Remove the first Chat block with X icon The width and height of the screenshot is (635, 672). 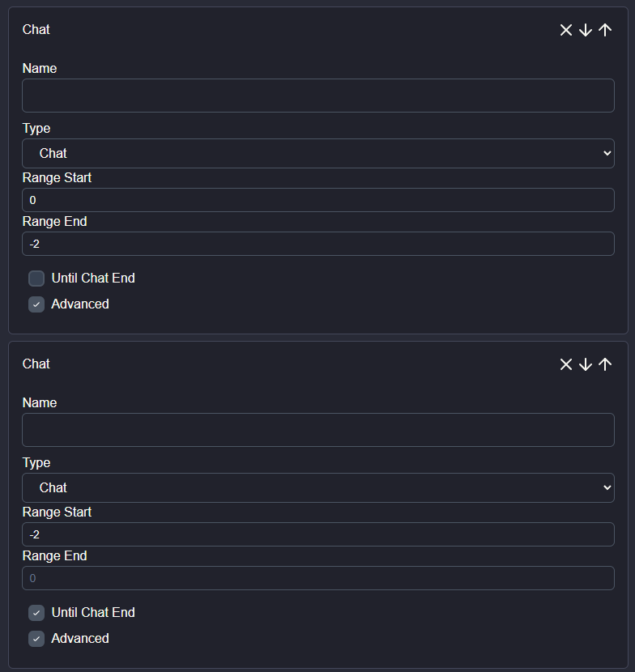[566, 30]
